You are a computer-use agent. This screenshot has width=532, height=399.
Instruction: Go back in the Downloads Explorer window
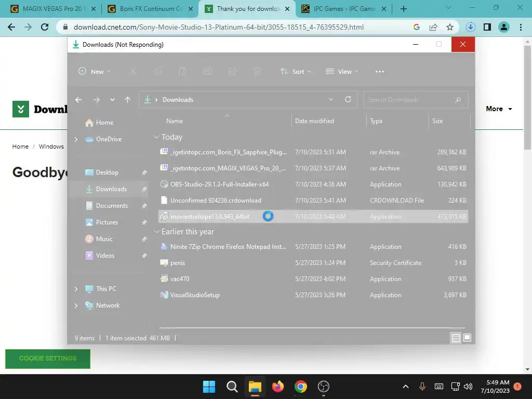78,100
